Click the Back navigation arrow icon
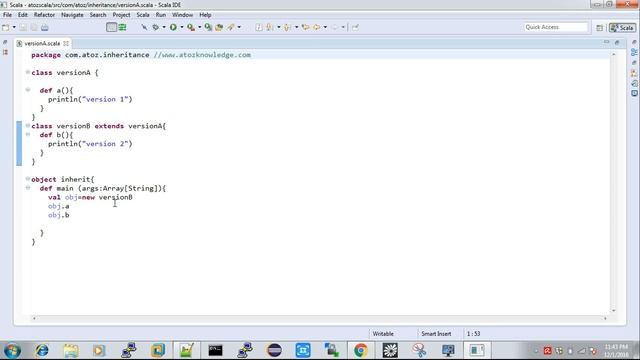The image size is (640, 360). pyautogui.click(x=317, y=27)
